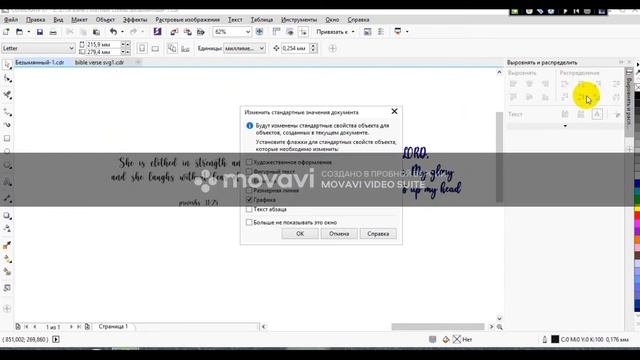640x360 pixels.
Task: Uncheck the Графика checkbox
Action: (x=249, y=200)
